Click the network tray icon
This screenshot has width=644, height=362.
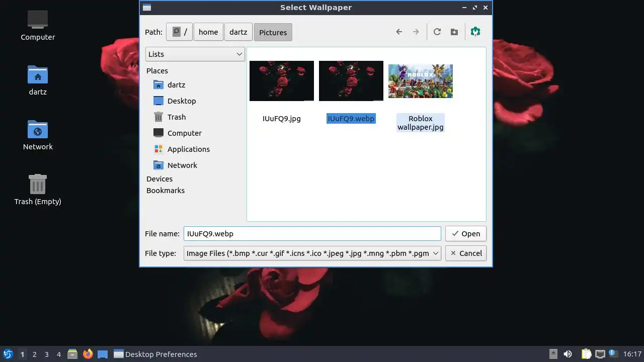(x=600, y=354)
